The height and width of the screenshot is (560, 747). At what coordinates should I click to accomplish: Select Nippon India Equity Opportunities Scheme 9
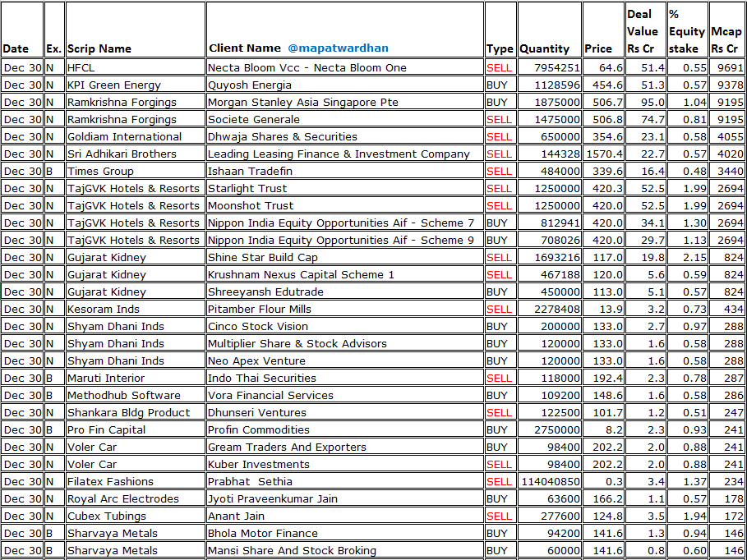(345, 240)
